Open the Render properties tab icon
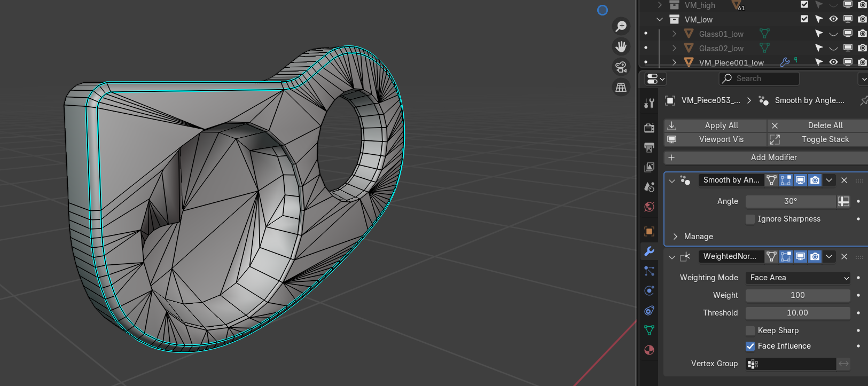This screenshot has height=386, width=868. (650, 128)
